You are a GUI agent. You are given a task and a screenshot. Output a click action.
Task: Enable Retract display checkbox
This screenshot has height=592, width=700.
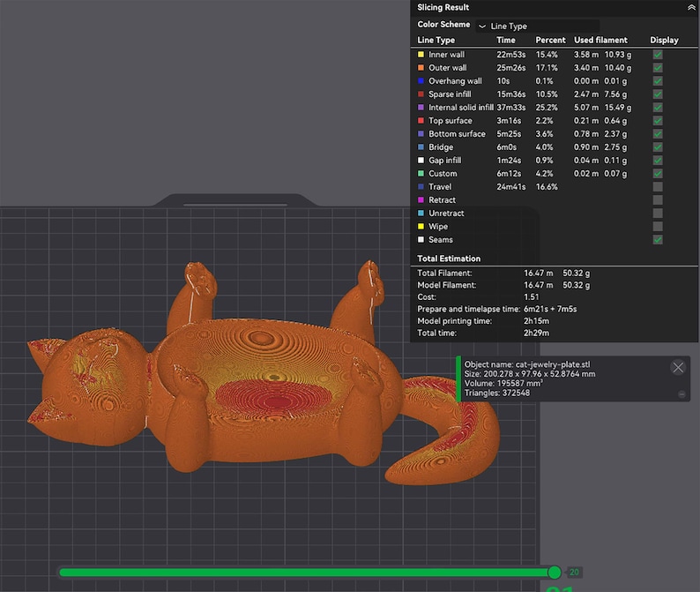658,199
